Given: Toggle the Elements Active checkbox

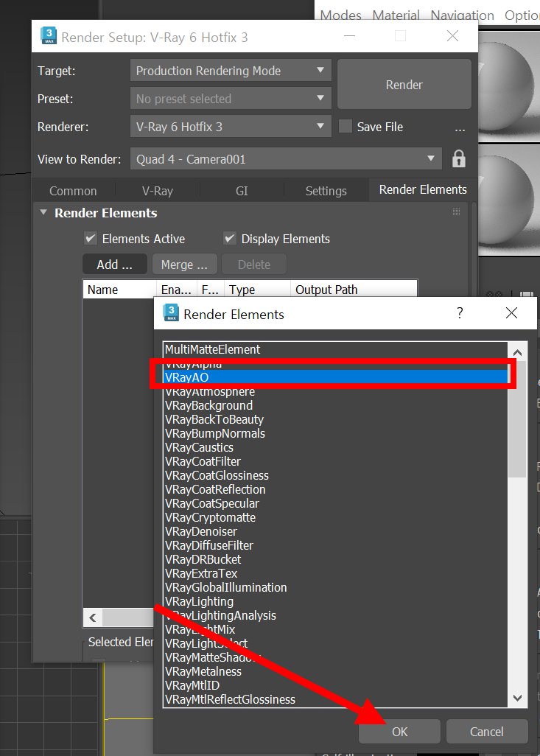Looking at the screenshot, I should 90,238.
